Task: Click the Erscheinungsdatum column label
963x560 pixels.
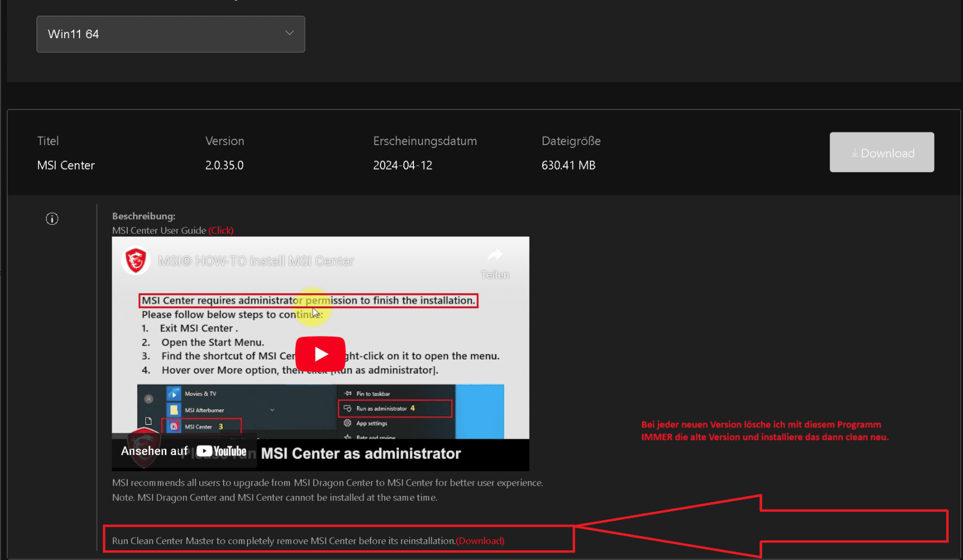Action: coord(425,141)
